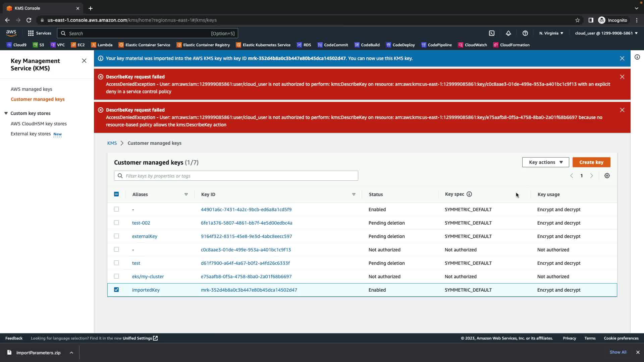Open the AWS CloudShell icon
Image resolution: width=644 pixels, height=362 pixels.
(492, 33)
